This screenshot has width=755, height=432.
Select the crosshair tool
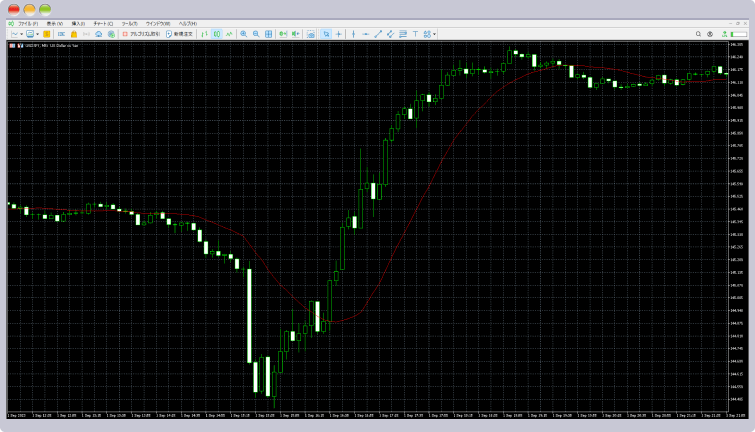coord(339,34)
